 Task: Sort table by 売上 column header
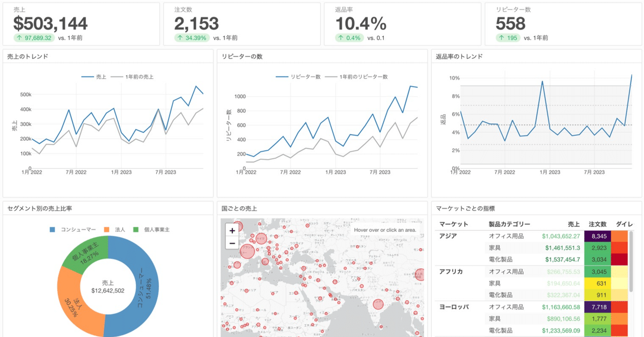574,224
